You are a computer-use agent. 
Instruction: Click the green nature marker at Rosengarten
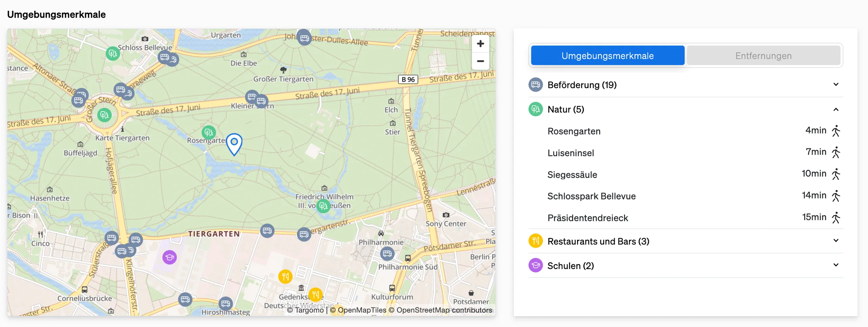209,132
